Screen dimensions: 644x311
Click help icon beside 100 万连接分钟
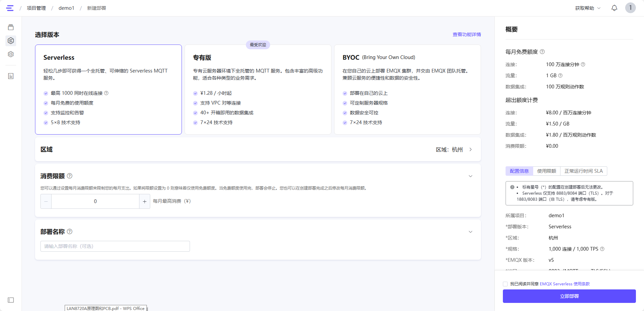click(x=583, y=64)
